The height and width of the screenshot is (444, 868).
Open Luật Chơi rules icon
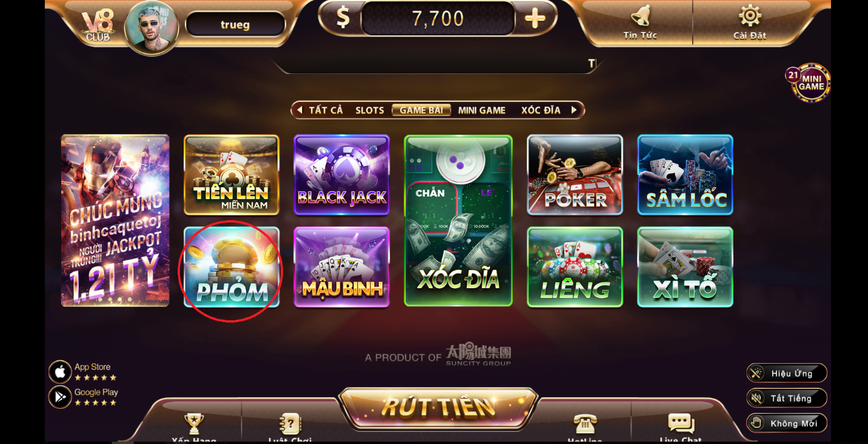pos(290,423)
